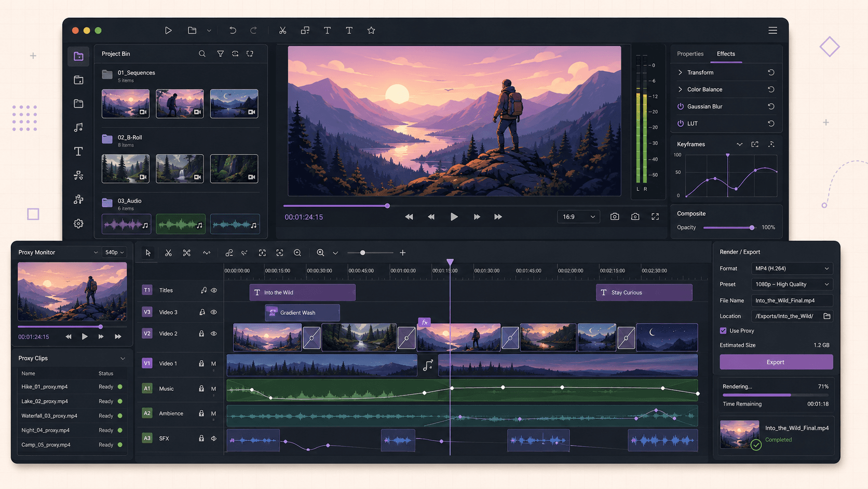Screen dimensions: 868x489
Task: Open the 02_B-Roll folder
Action: pos(107,139)
